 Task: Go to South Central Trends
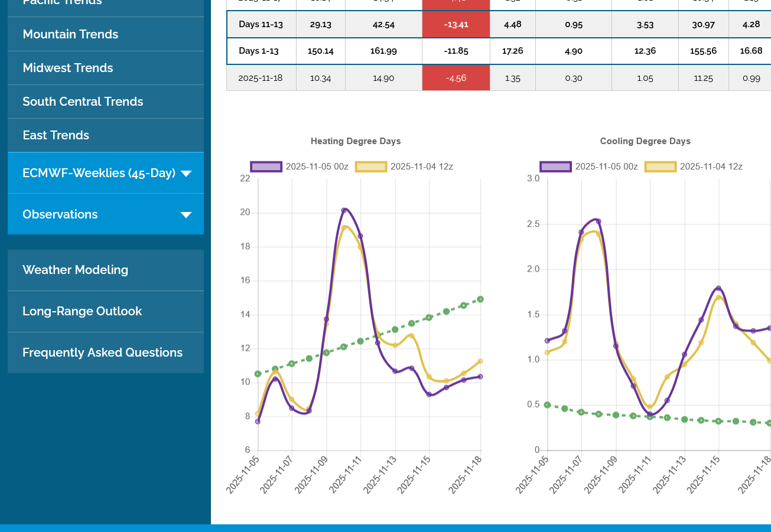(x=83, y=102)
